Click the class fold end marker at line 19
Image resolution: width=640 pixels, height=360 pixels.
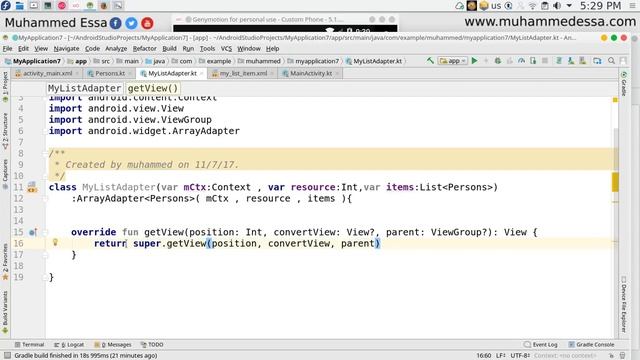pos(45,278)
